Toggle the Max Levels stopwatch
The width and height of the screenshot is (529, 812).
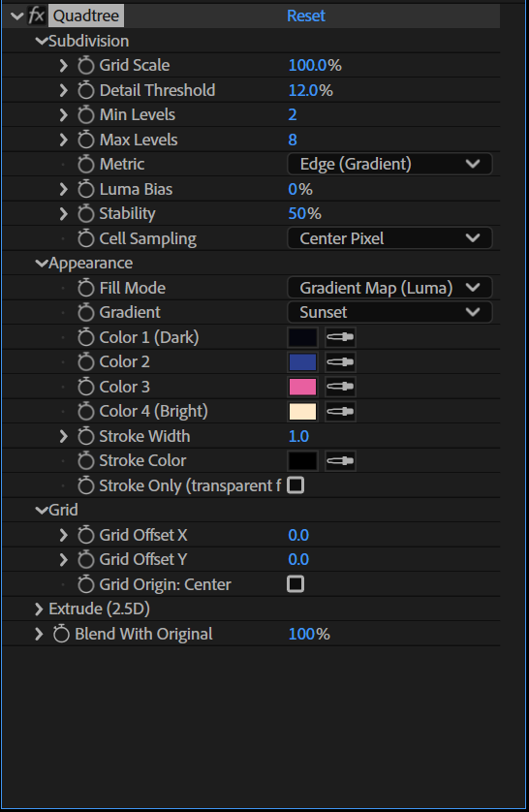coord(86,140)
